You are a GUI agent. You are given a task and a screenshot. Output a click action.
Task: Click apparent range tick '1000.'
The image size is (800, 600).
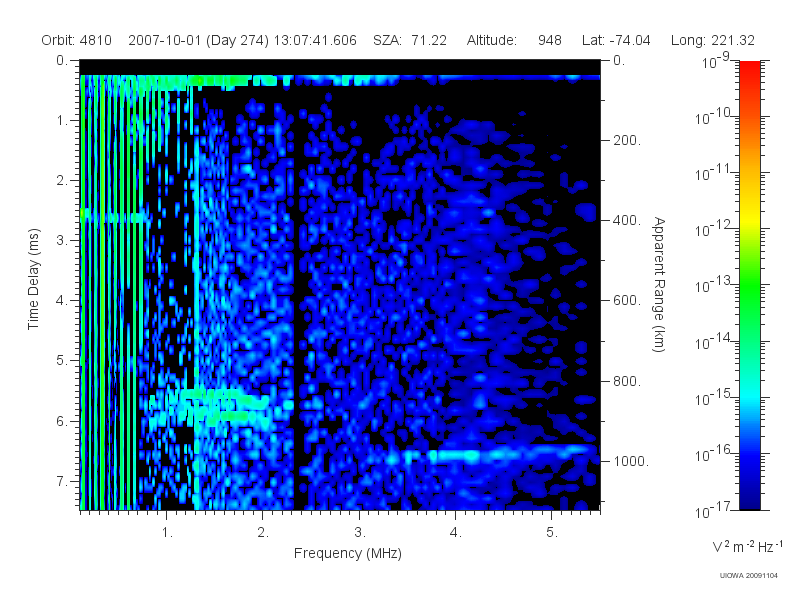(631, 461)
